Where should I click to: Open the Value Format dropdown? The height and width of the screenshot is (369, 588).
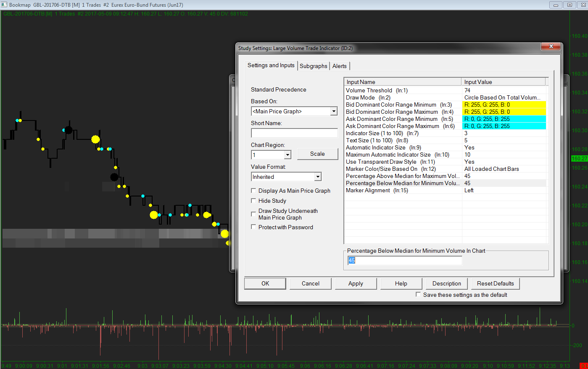(318, 177)
